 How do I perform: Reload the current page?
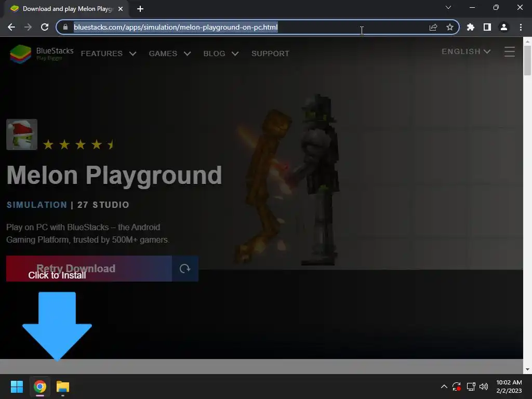[x=45, y=27]
